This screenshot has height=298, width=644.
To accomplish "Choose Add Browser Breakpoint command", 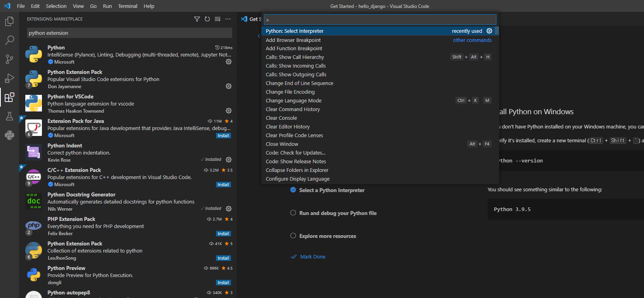I will (x=378, y=40).
